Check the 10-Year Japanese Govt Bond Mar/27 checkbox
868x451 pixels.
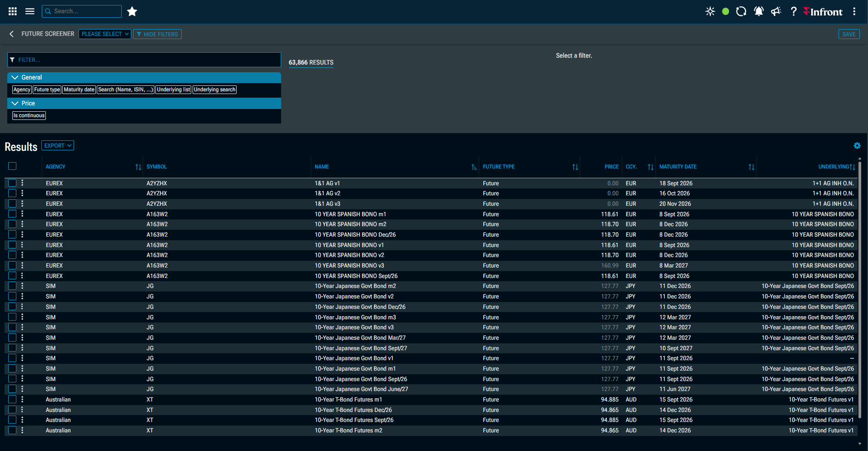[x=12, y=337]
